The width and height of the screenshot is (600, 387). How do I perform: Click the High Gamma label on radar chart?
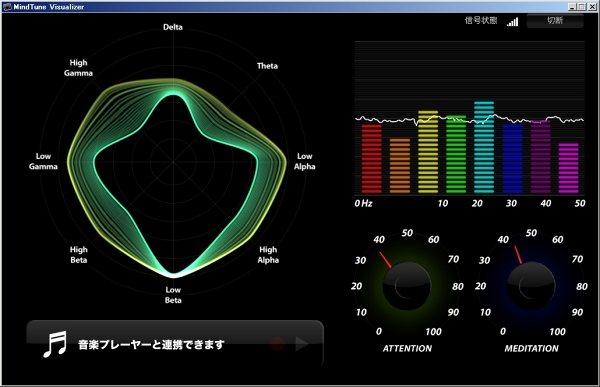pos(78,68)
